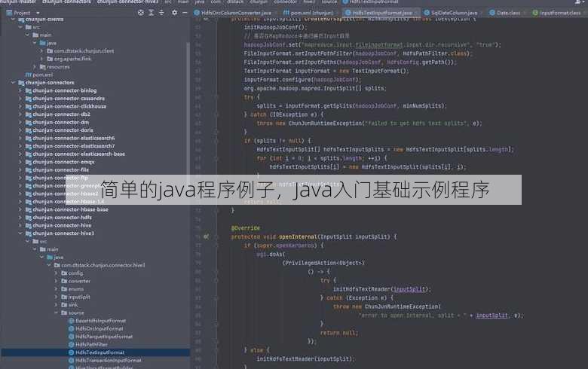Click the Select Opened File target icon
Viewport: 588px width, 369px height.
coord(141,12)
